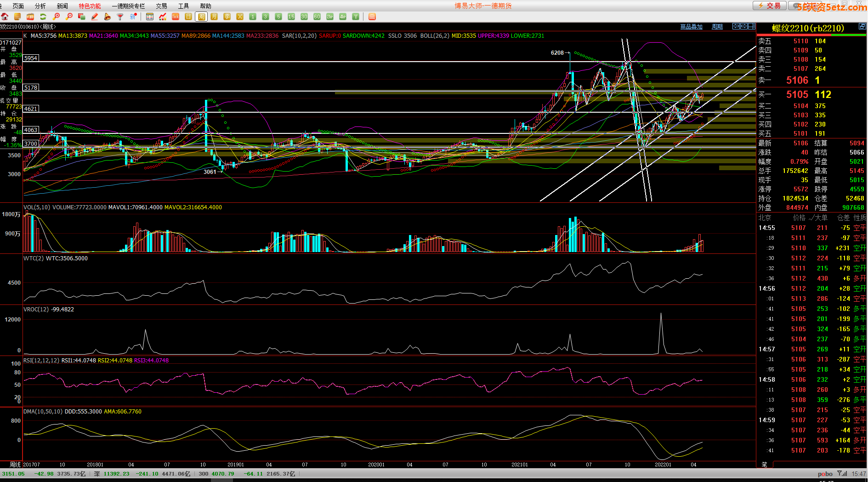Open the 交易 menu in menu bar
Viewport: 868px width, 482px height.
click(162, 6)
